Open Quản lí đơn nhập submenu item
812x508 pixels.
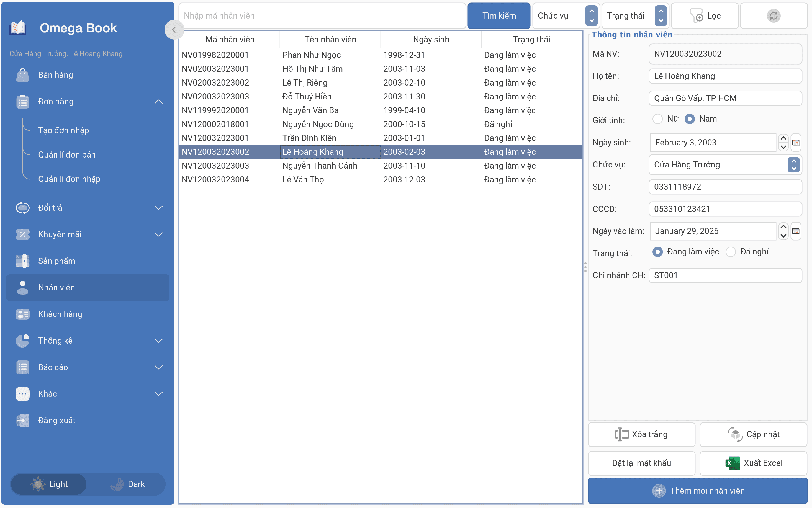(69, 179)
